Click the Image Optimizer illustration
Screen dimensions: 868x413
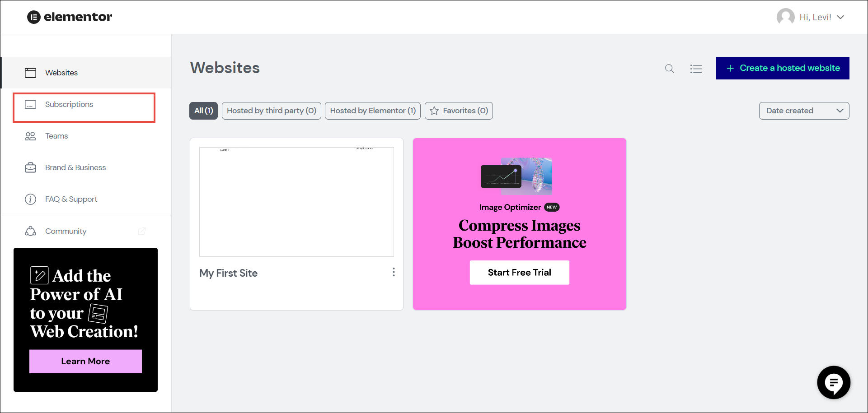516,176
